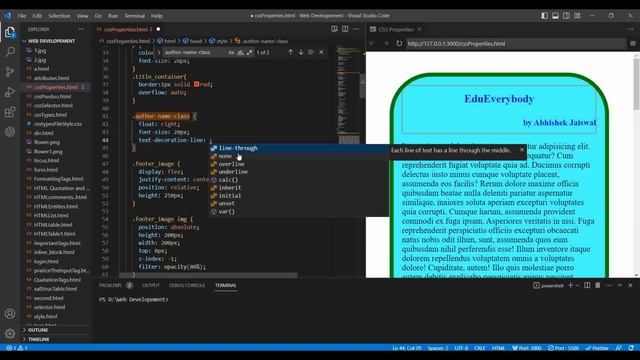Open cssSelector.html in explorer
Screen dimensions: 640x360
53,105
